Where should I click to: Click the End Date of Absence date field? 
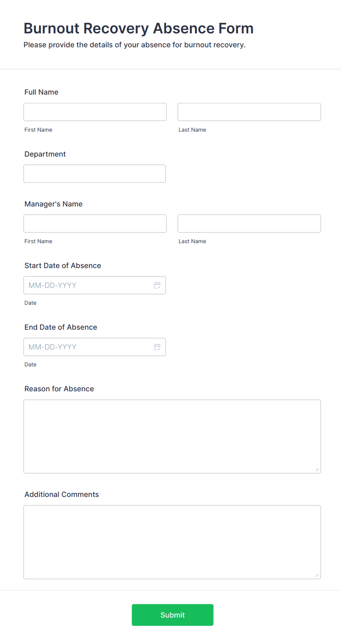click(88, 347)
